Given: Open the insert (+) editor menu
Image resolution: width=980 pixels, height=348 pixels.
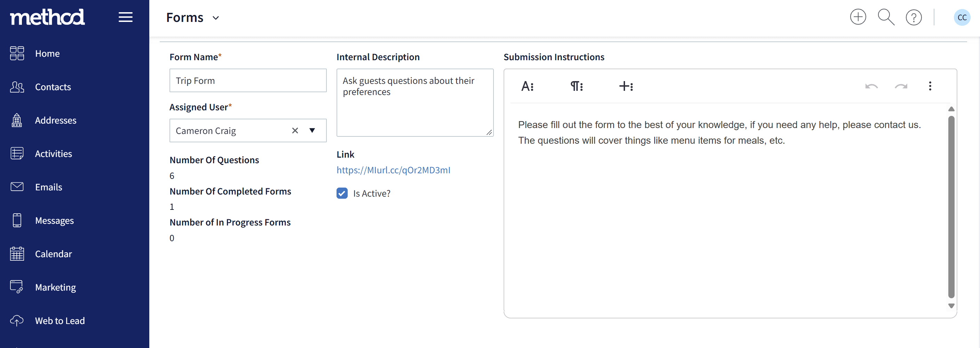Looking at the screenshot, I should coord(626,86).
